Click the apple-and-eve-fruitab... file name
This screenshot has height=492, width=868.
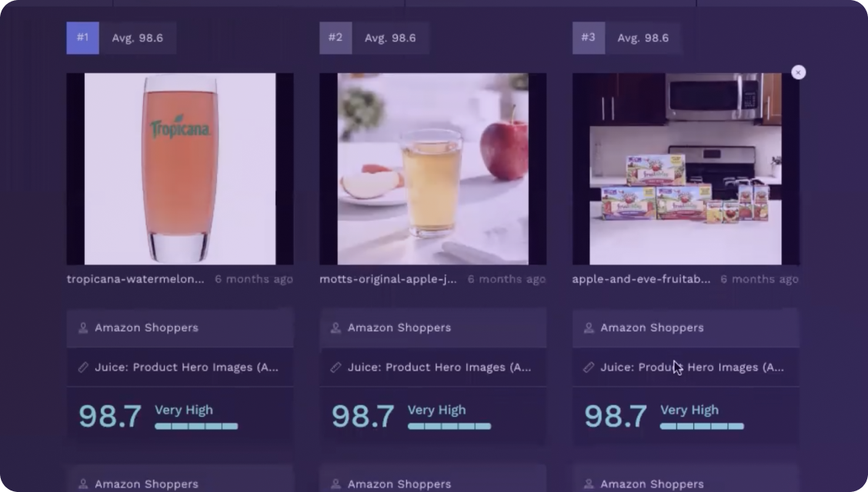(641, 279)
